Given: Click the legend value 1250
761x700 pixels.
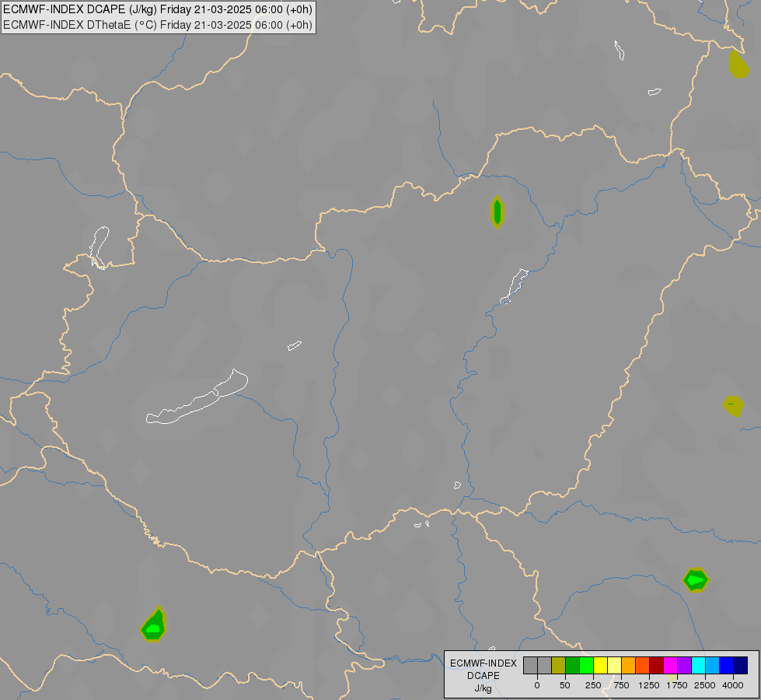Looking at the screenshot, I should (649, 685).
